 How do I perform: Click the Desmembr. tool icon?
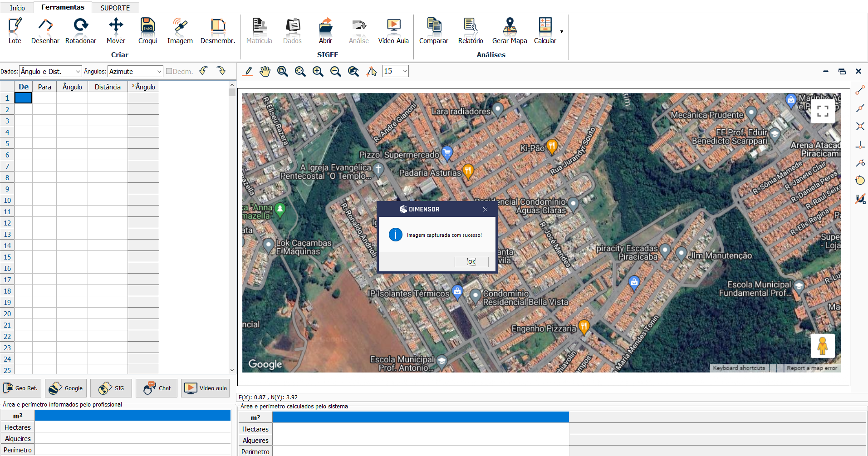coord(218,30)
